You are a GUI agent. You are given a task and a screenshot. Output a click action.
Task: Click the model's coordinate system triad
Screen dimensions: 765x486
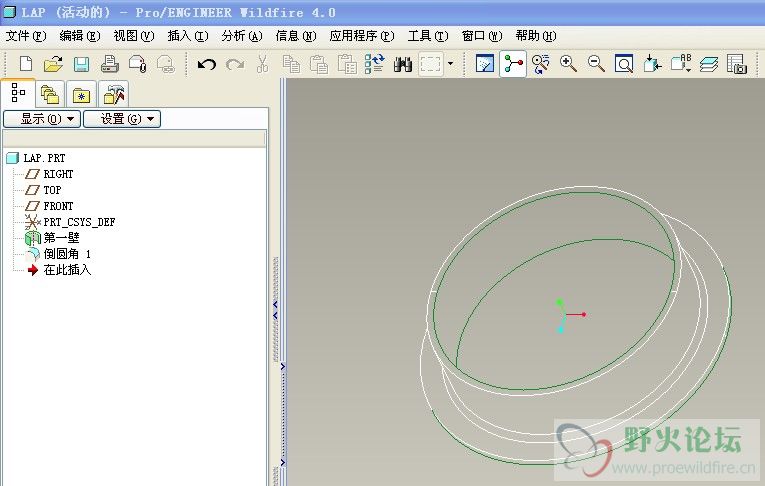569,316
